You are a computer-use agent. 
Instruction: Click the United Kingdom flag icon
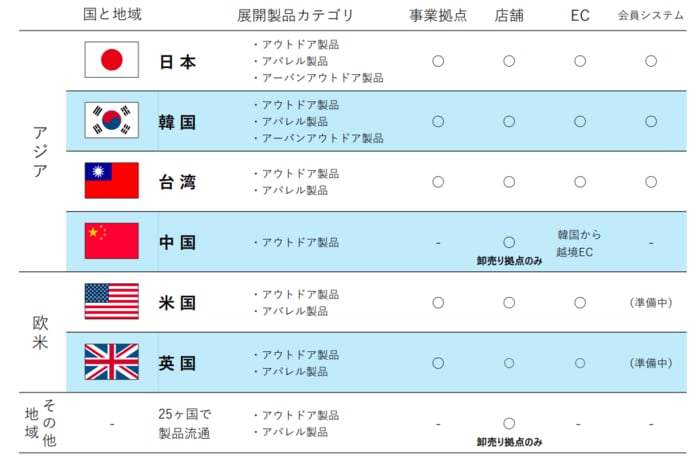click(x=111, y=362)
